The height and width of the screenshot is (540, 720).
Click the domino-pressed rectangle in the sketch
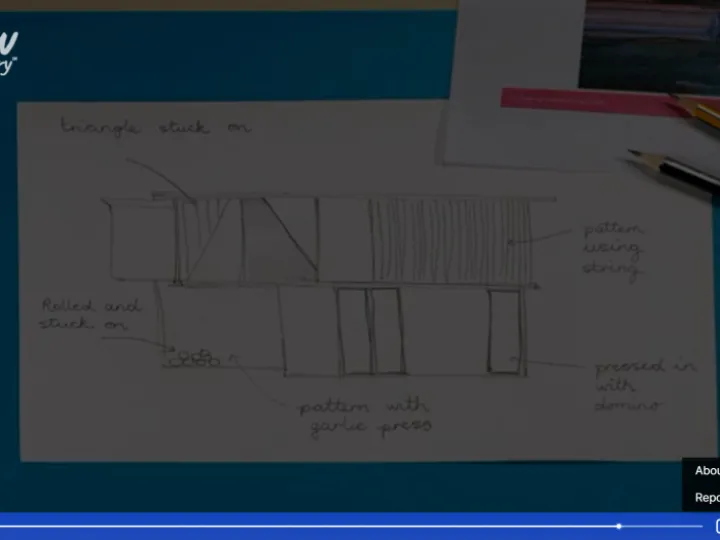pyautogui.click(x=505, y=332)
